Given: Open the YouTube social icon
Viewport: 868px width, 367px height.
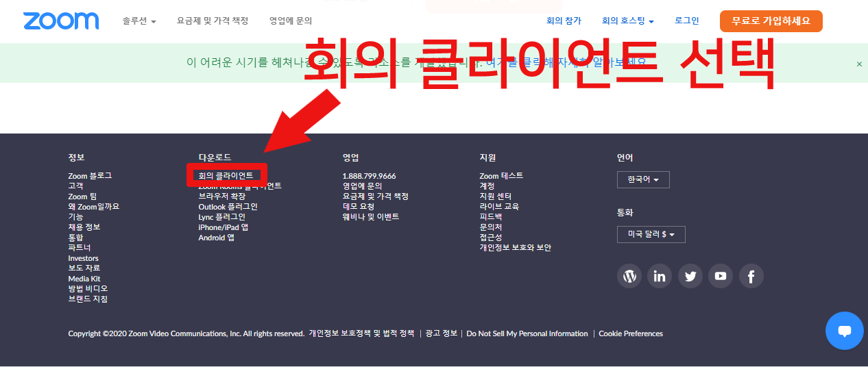Looking at the screenshot, I should [721, 276].
